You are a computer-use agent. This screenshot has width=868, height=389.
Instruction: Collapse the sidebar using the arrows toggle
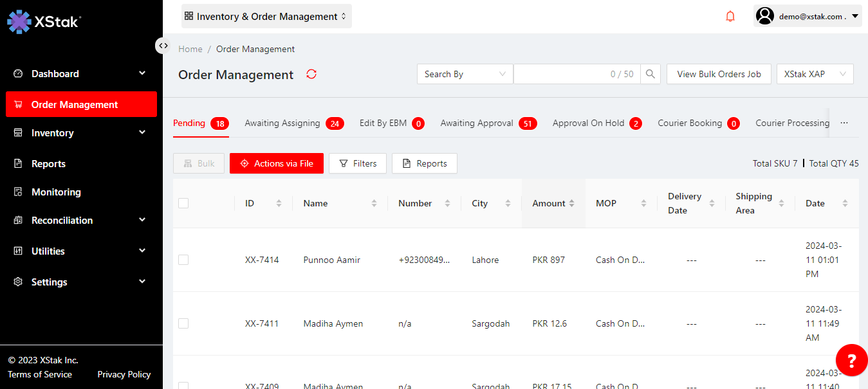coord(163,46)
